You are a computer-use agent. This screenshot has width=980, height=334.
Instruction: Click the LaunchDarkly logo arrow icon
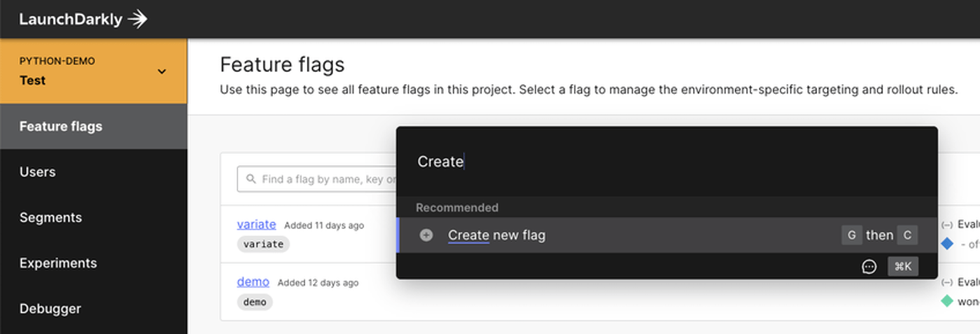(139, 19)
